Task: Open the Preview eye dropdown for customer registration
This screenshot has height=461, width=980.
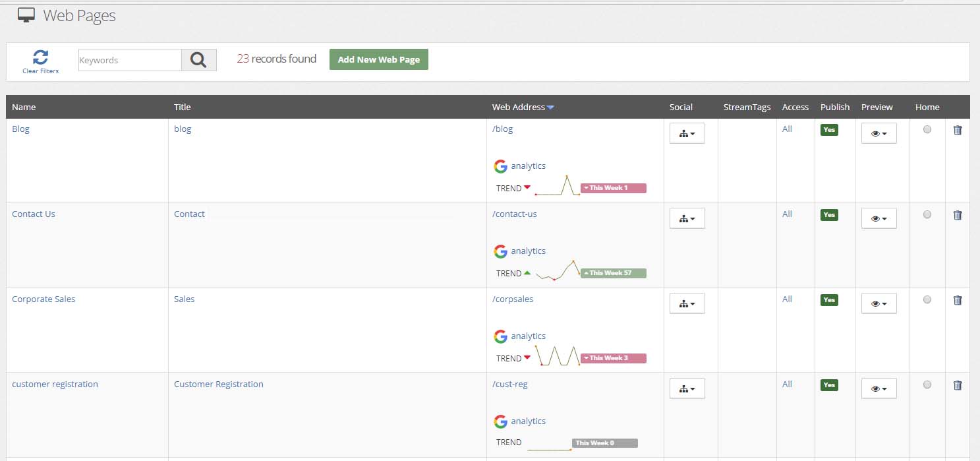Action: tap(879, 388)
